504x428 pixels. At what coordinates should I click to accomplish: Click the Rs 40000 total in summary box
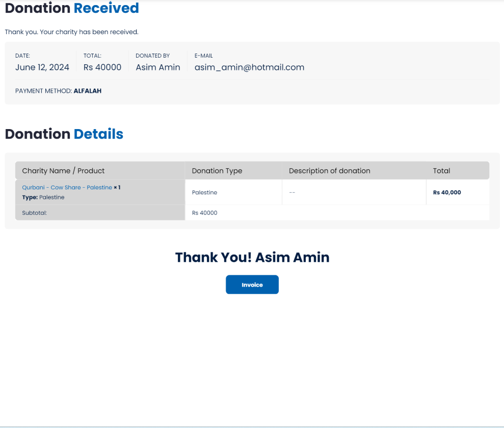[102, 67]
